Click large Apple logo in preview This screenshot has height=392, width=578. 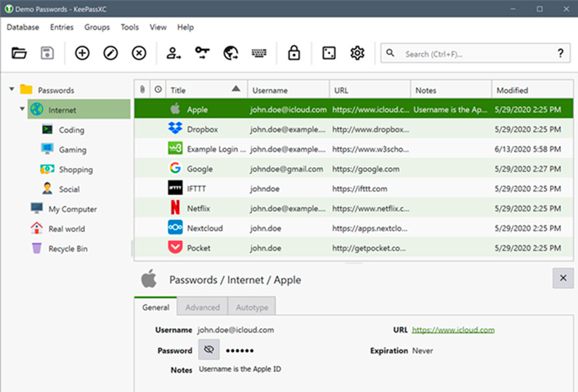coord(149,279)
